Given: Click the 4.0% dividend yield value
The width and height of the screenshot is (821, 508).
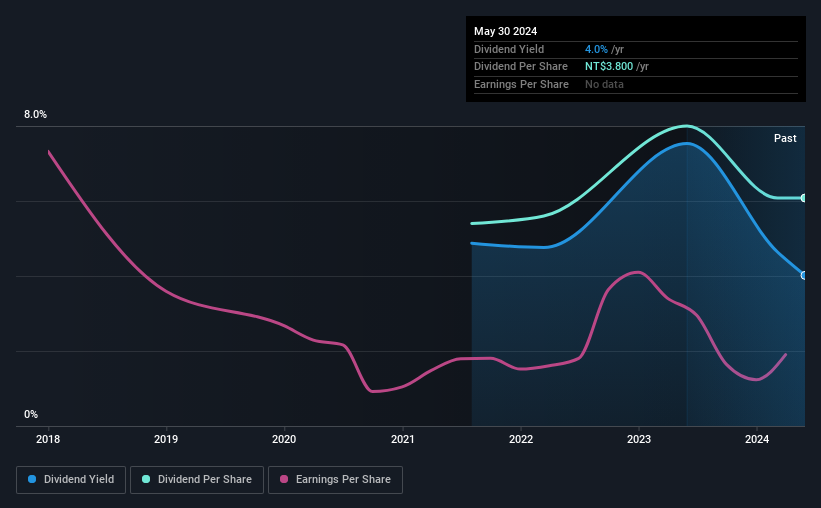Looking at the screenshot, I should click(596, 49).
